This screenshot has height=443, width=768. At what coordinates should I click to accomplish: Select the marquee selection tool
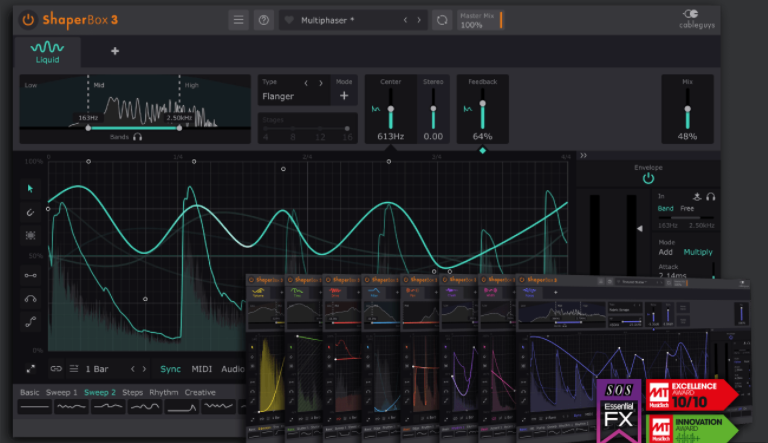30,236
